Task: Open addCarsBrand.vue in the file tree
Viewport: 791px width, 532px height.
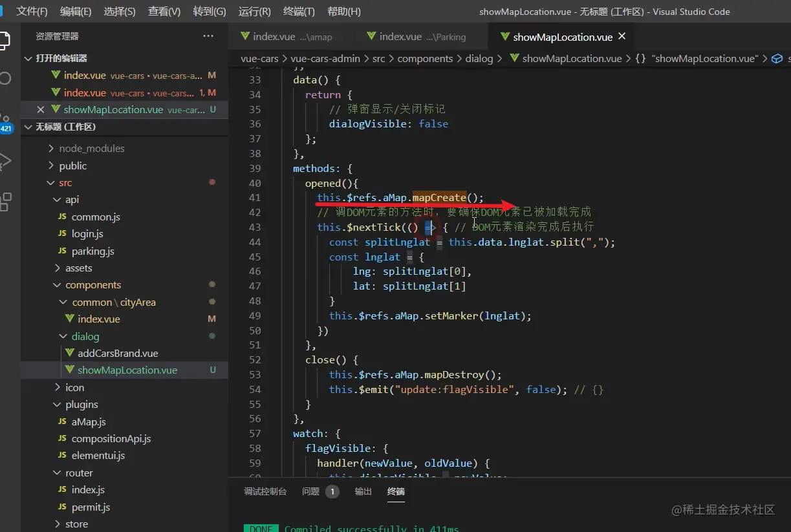Action: 118,354
